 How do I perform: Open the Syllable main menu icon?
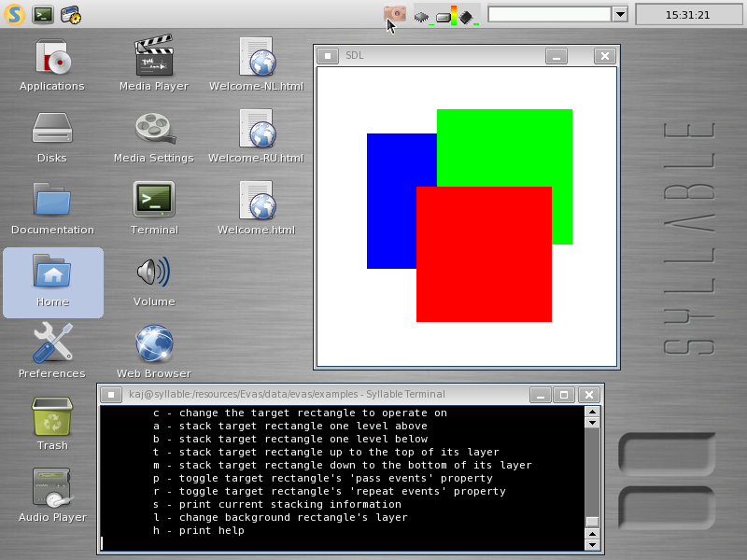tap(13, 14)
